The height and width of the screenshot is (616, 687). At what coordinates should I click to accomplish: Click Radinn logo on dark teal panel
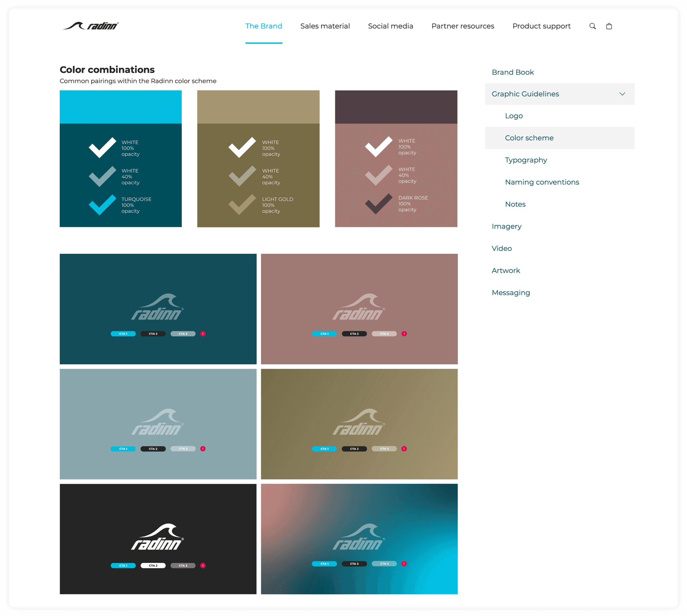point(157,307)
